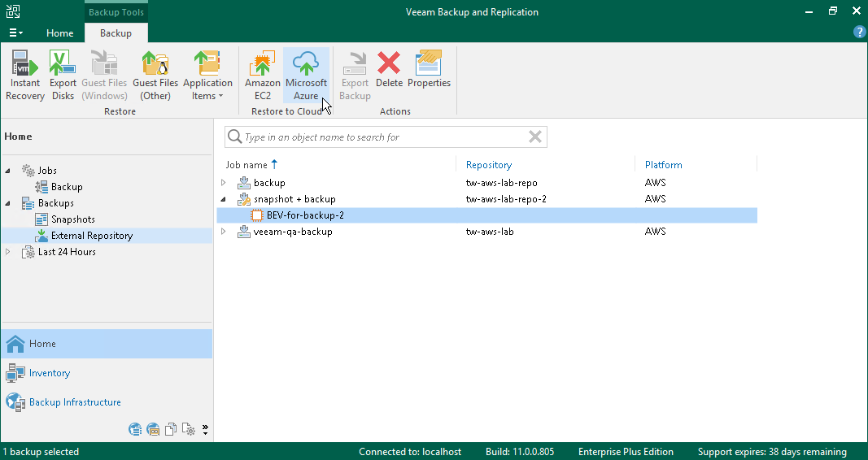Click the tw-aws-lab-repo-2 repository cell
Viewport: 868px width, 460px height.
click(506, 199)
